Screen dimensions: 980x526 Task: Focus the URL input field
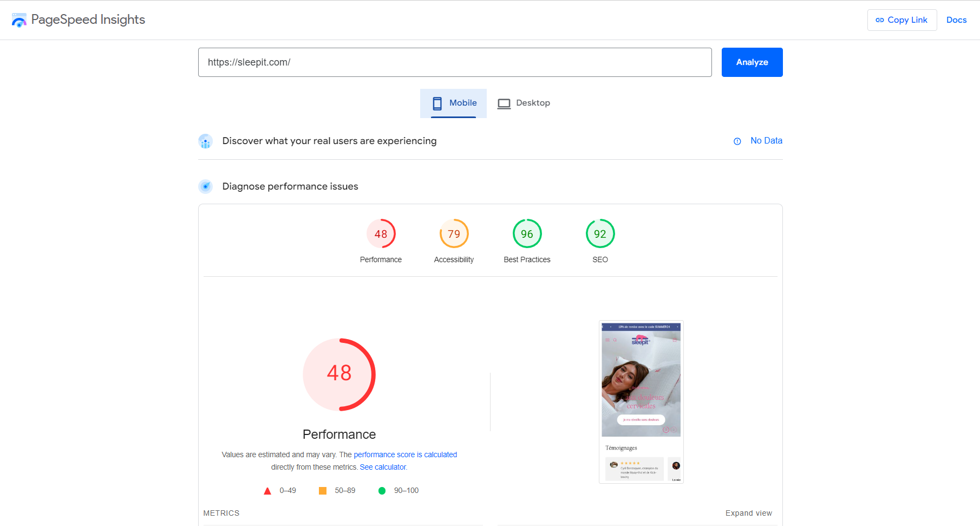tap(455, 62)
